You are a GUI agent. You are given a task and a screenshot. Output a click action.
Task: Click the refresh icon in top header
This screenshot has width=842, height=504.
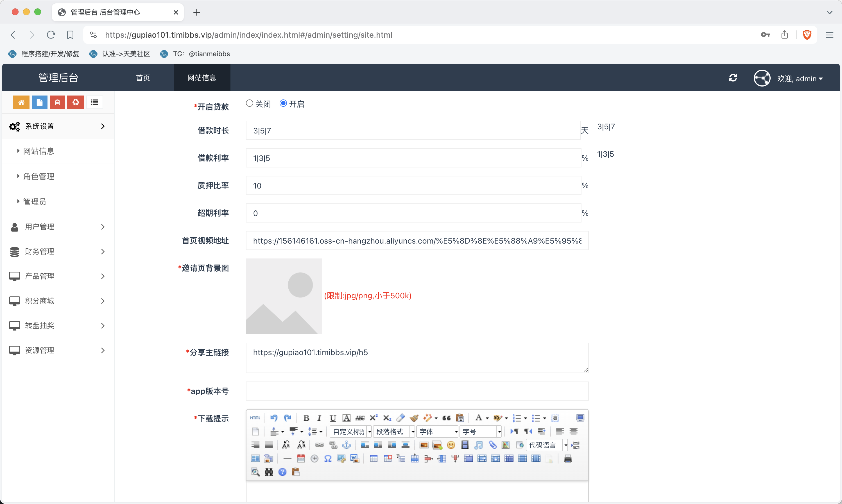coord(733,78)
